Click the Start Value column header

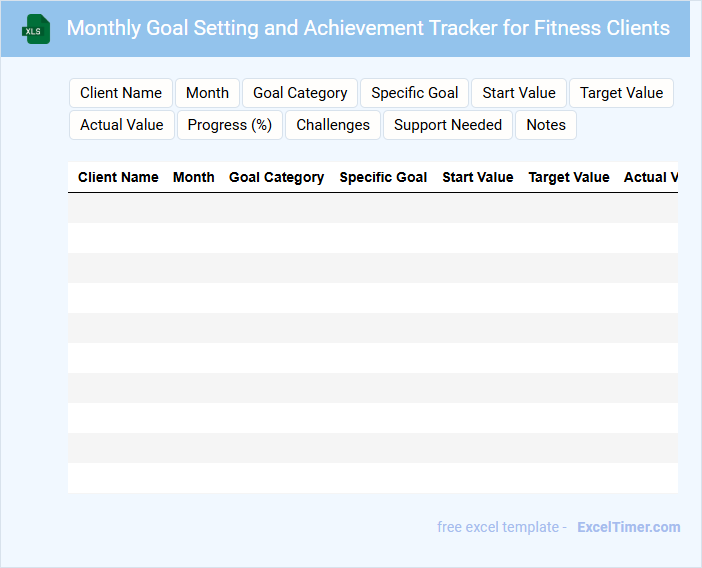pyautogui.click(x=478, y=177)
